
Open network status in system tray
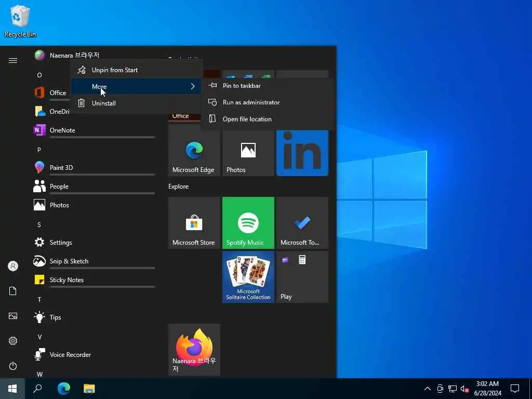point(453,389)
